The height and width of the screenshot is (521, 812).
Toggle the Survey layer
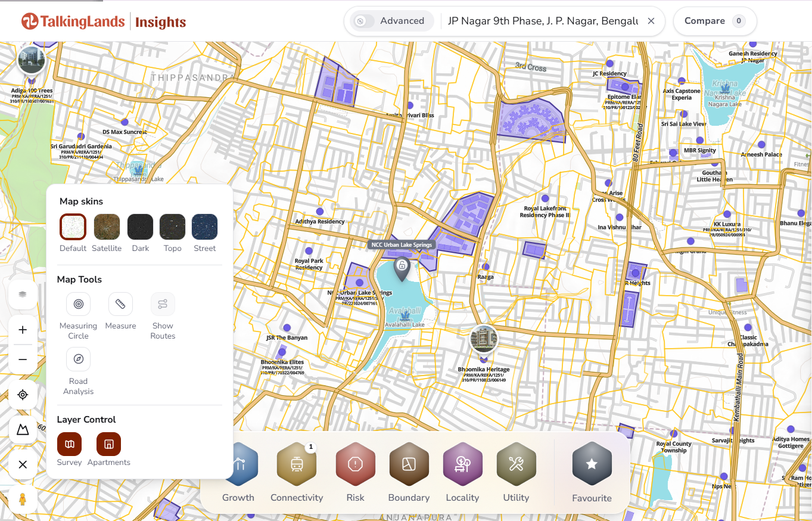(x=70, y=444)
